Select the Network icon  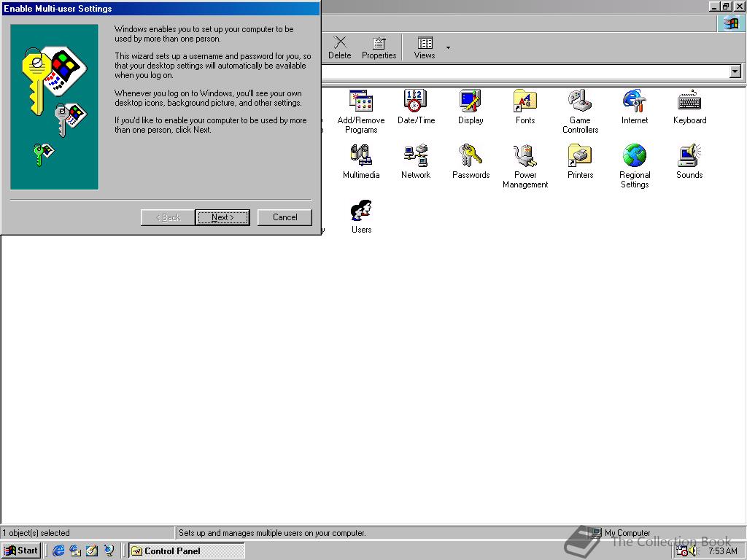(416, 161)
